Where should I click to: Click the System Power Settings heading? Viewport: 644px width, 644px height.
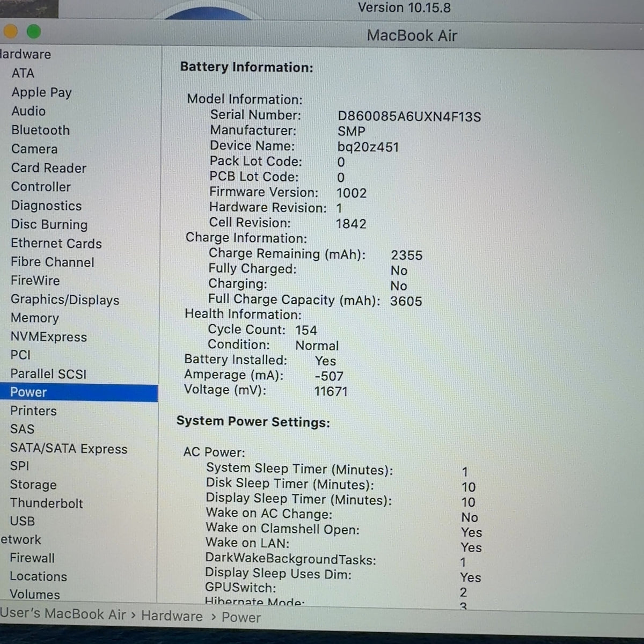[x=253, y=421]
